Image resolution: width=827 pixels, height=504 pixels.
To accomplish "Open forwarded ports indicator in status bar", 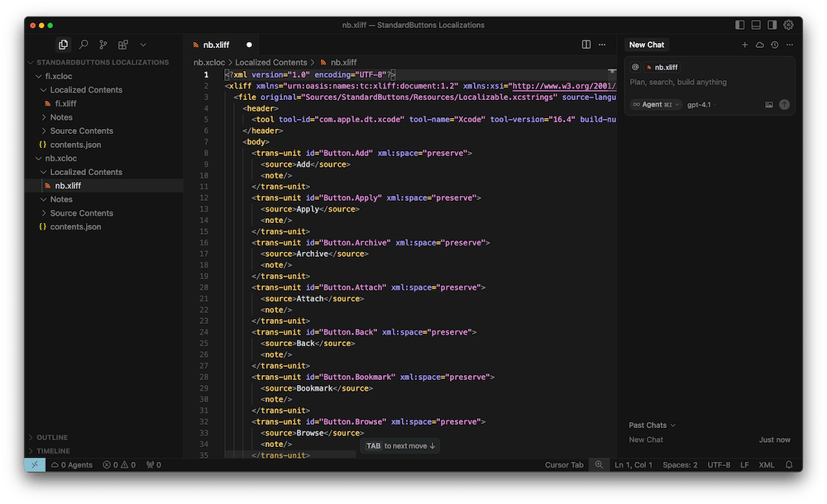I will click(154, 465).
